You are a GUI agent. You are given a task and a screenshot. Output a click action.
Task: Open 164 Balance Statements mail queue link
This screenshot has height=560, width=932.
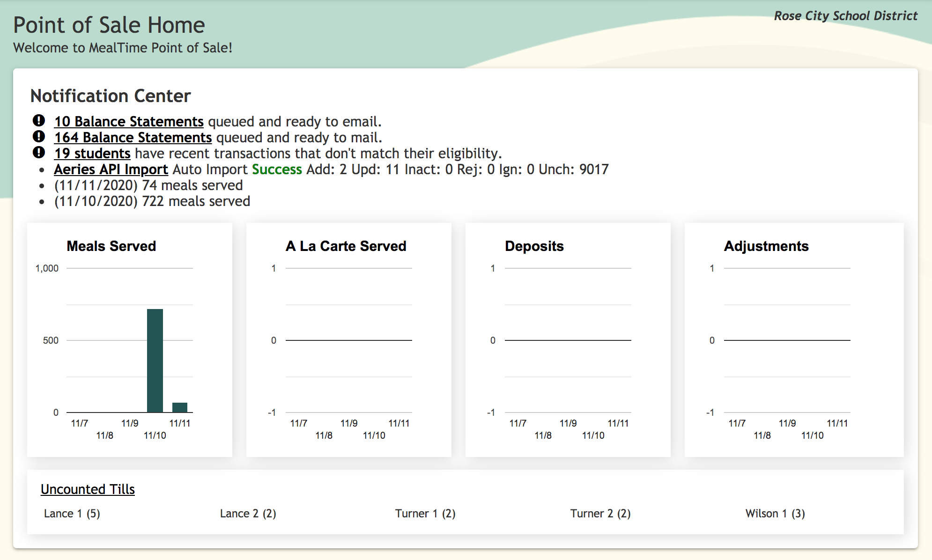tap(133, 138)
